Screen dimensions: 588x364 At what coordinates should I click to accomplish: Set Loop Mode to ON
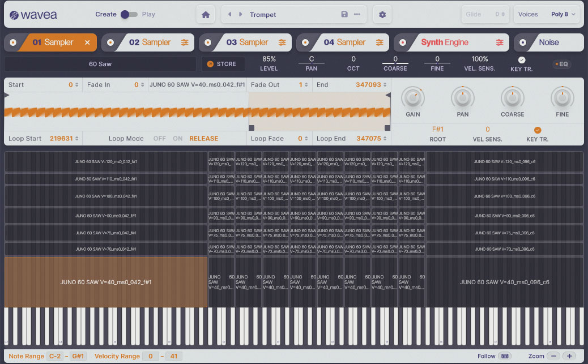(178, 138)
